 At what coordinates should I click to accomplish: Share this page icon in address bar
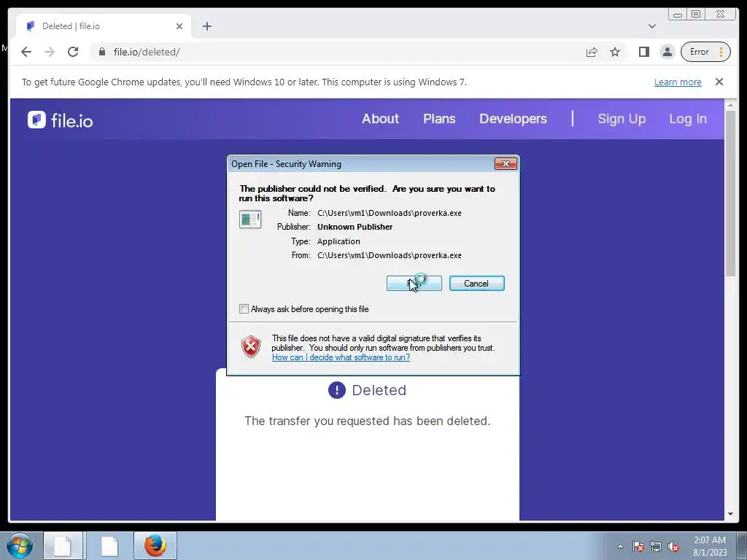592,52
